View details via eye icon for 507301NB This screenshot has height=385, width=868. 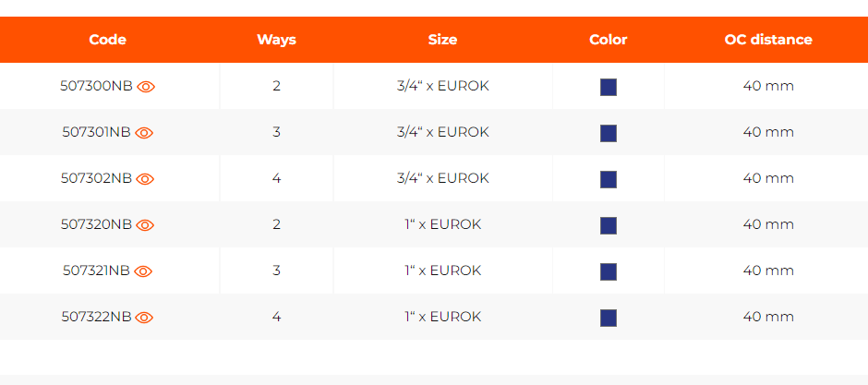point(144,133)
